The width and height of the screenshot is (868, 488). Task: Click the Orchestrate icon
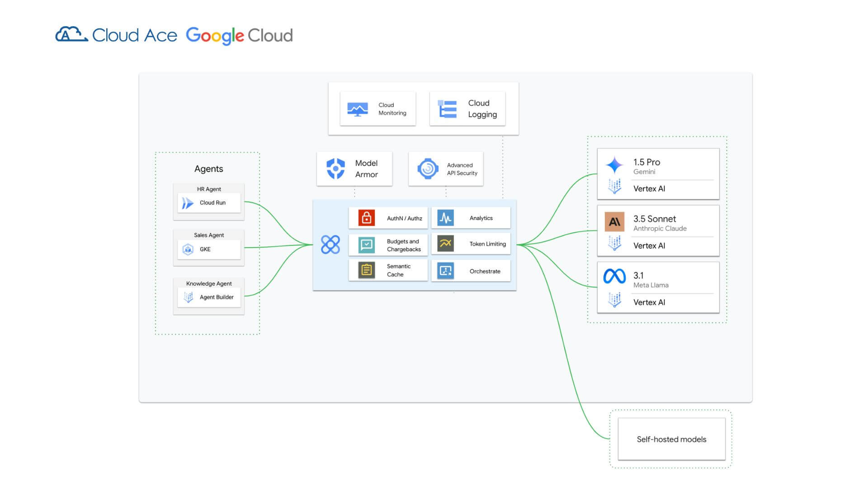(446, 271)
